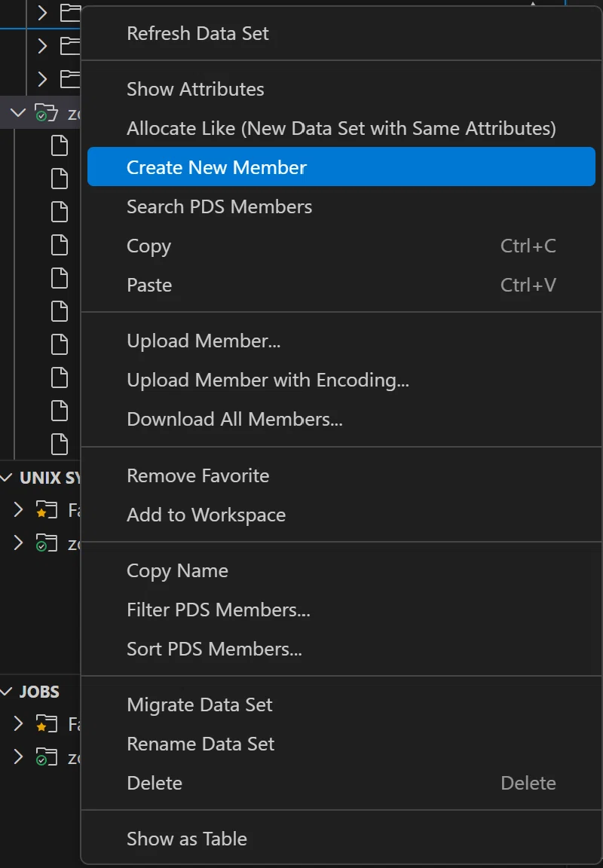
Task: Click the JOBS section title
Action: (x=39, y=692)
